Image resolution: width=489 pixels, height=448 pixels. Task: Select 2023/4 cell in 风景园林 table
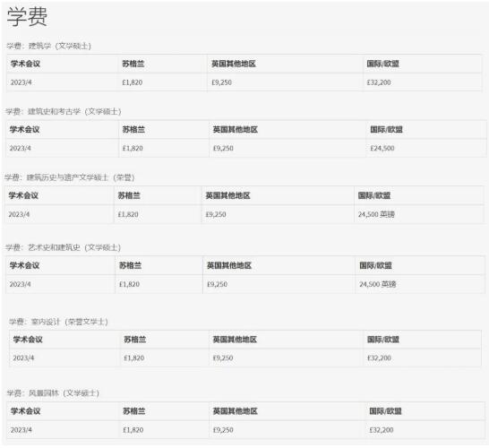[21, 430]
